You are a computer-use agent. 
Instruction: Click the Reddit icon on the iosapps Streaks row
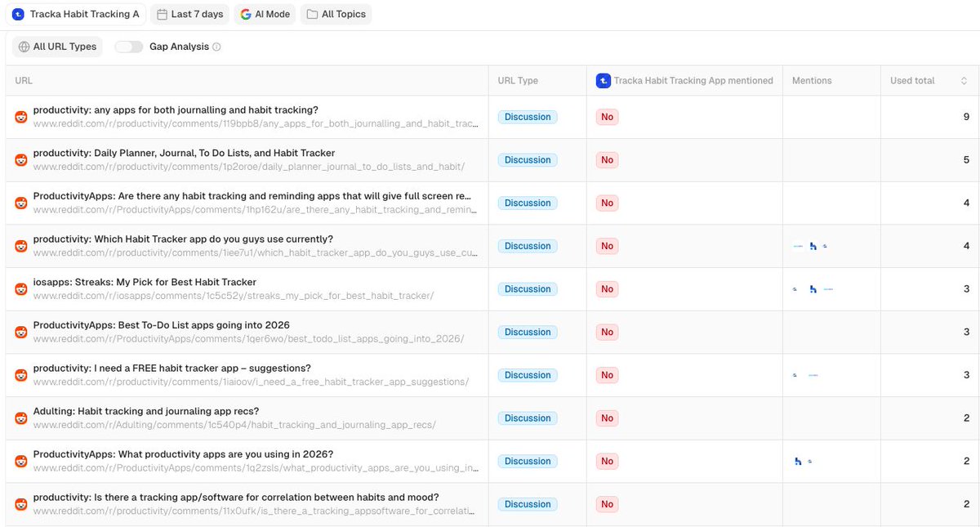coord(21,289)
